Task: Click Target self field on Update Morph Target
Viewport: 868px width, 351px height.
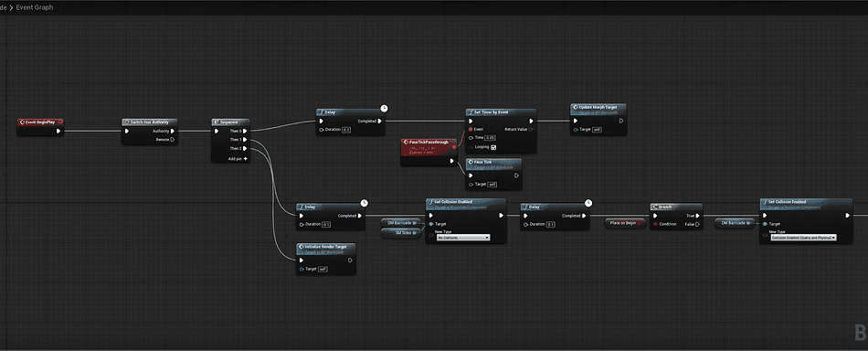Action: tap(597, 130)
